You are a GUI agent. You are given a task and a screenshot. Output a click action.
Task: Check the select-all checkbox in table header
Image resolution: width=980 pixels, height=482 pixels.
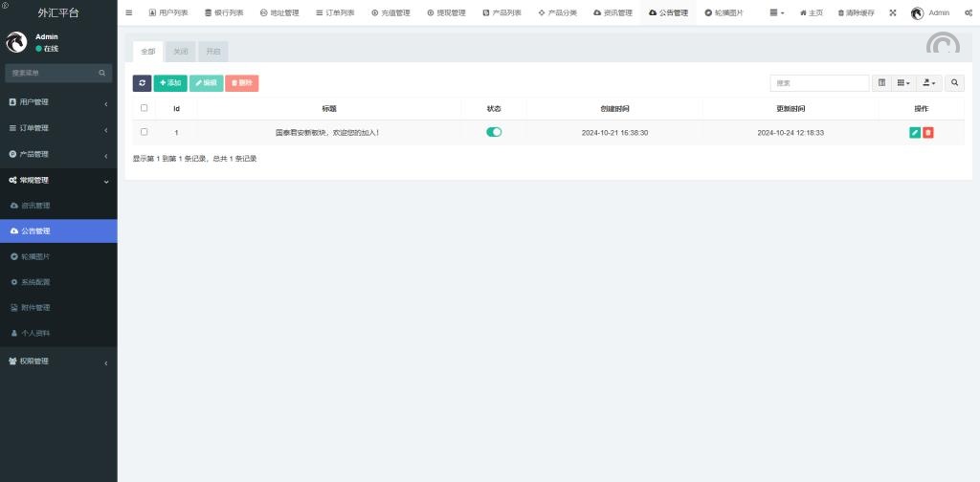(145, 108)
